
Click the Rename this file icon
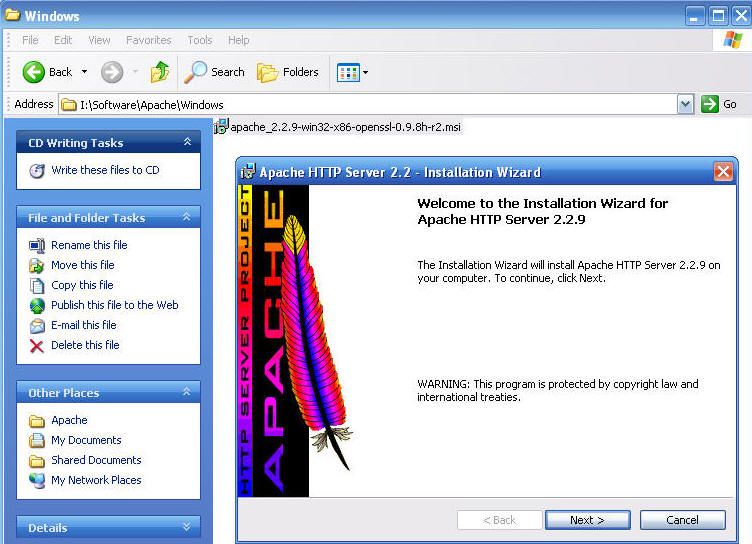pos(37,246)
